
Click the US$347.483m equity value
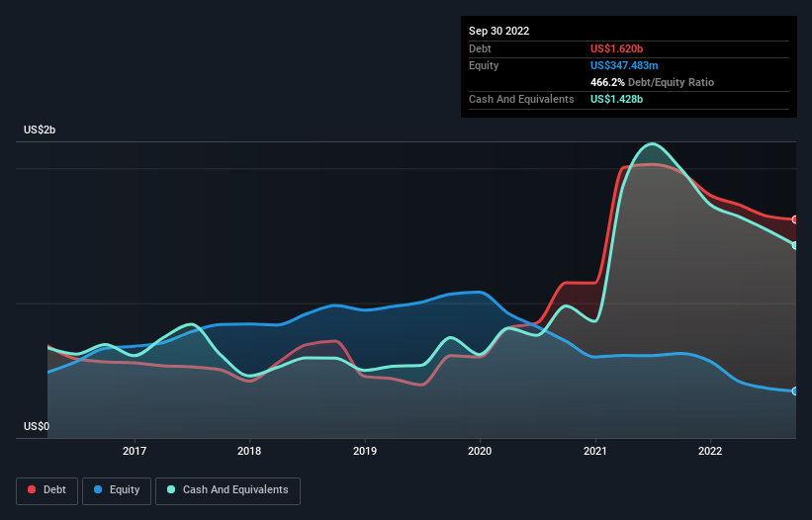(x=624, y=65)
